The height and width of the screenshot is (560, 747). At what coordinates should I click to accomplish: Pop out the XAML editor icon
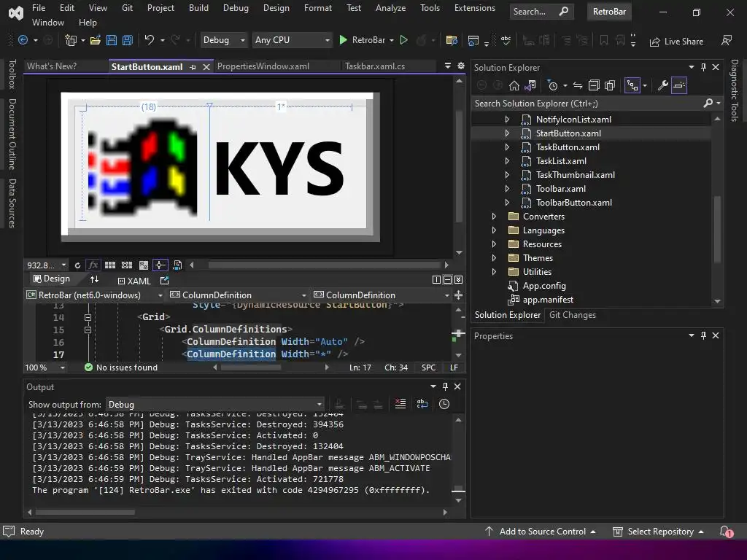click(x=164, y=281)
